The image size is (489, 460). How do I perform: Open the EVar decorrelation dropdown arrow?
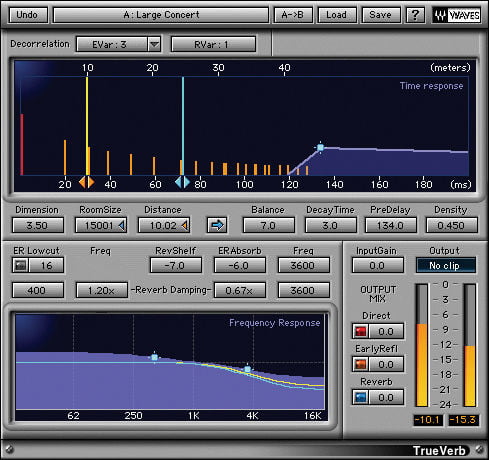click(x=154, y=44)
